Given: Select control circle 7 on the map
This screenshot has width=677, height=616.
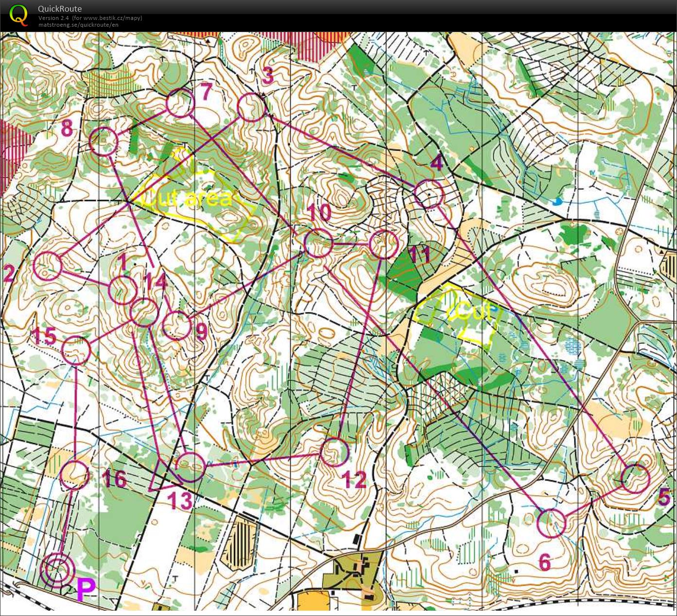Looking at the screenshot, I should (180, 103).
